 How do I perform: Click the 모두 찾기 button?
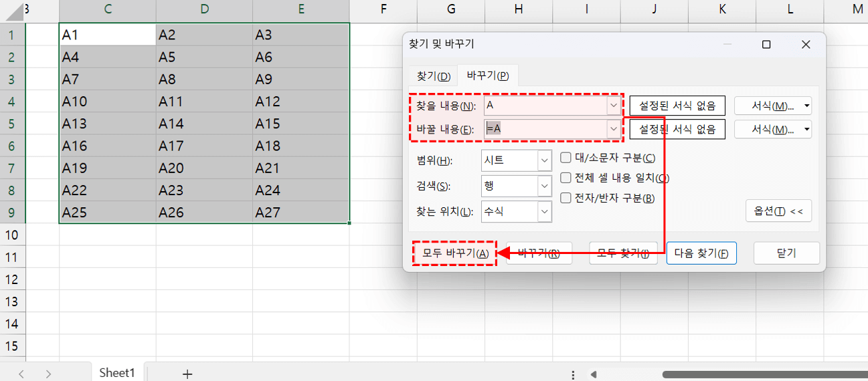623,253
